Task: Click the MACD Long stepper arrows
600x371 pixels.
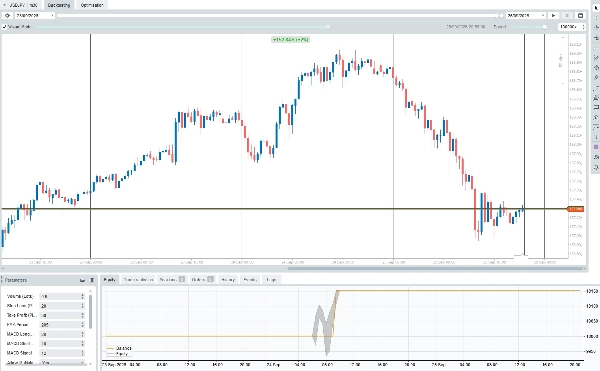Action: 82,334
